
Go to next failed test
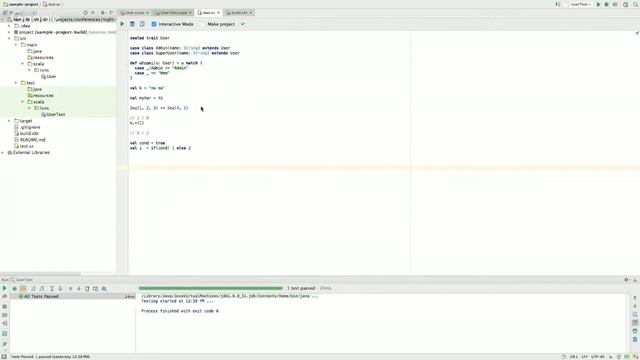(x=79, y=289)
